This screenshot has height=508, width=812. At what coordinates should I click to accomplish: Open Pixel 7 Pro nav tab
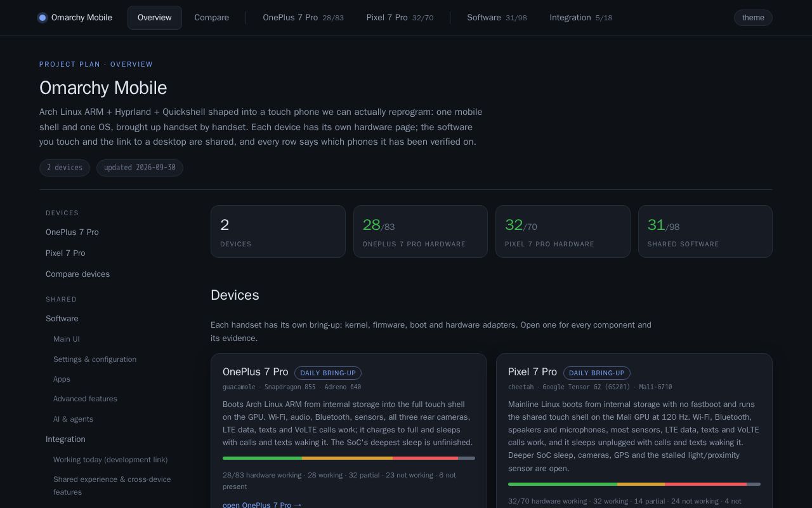[x=400, y=18]
